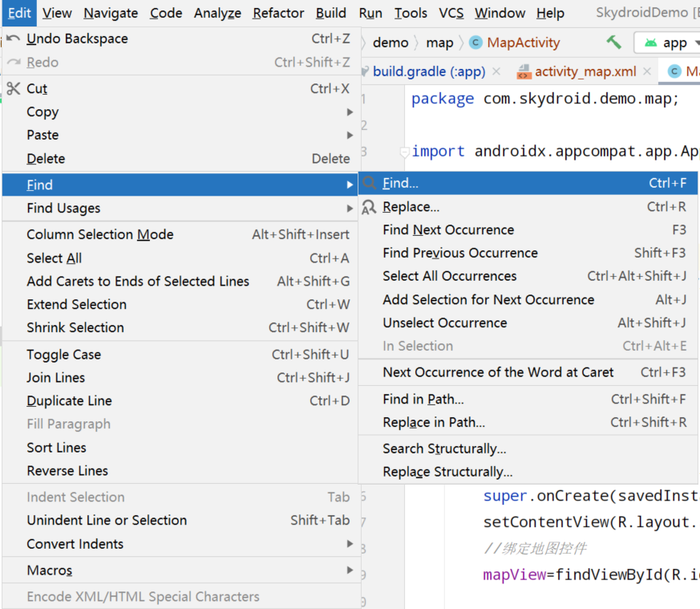
Task: Switch to build.gradle (:app) tab
Action: click(428, 71)
